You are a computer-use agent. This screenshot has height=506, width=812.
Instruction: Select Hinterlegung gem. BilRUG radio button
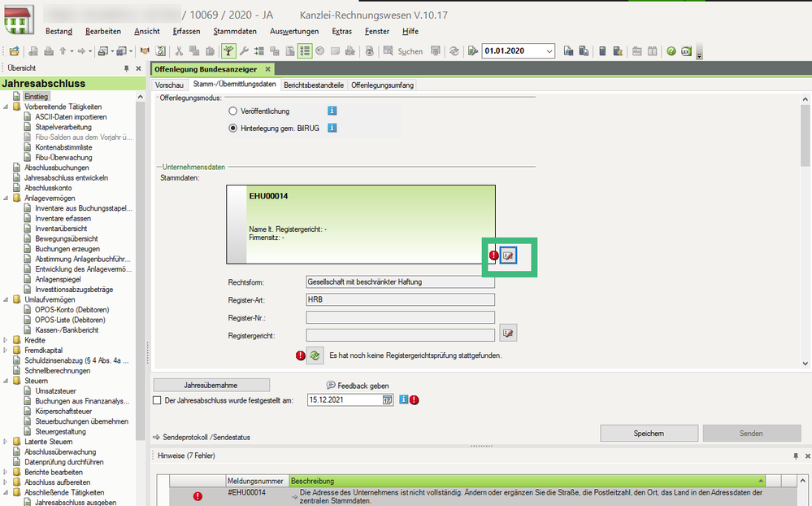(233, 128)
